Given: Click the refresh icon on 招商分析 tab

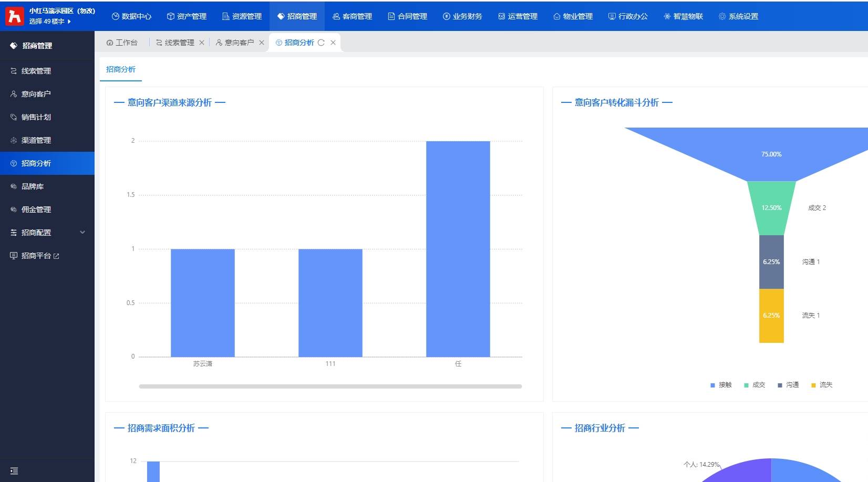Looking at the screenshot, I should [321, 43].
